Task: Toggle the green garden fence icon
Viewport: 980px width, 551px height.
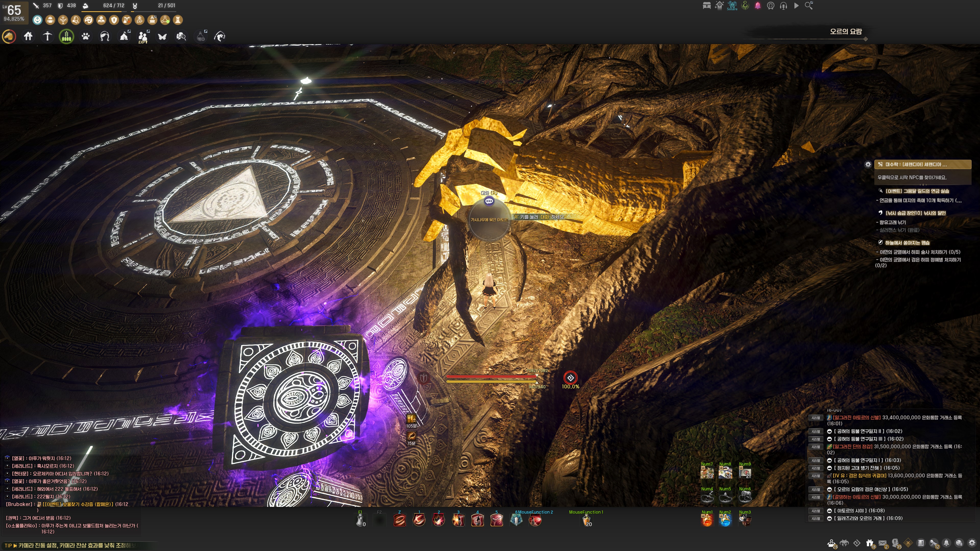Action: pyautogui.click(x=67, y=36)
